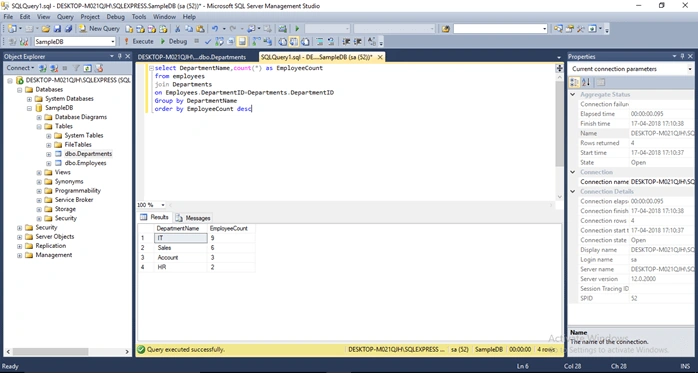Click the green Start arrow icon
Image resolution: width=698 pixels, height=373 pixels.
pos(297,28)
